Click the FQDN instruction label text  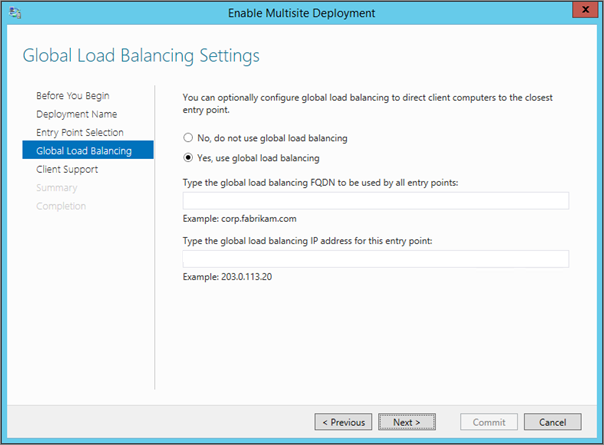click(x=320, y=183)
